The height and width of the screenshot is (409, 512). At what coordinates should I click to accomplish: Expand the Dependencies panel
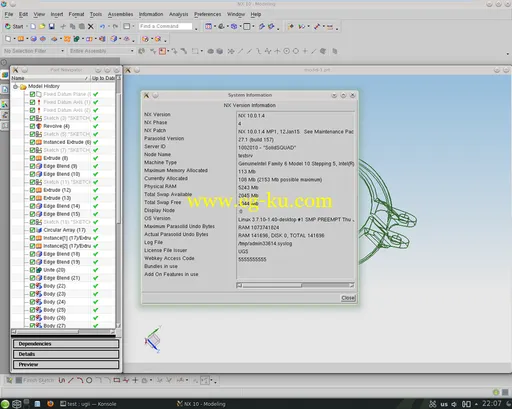(66, 344)
